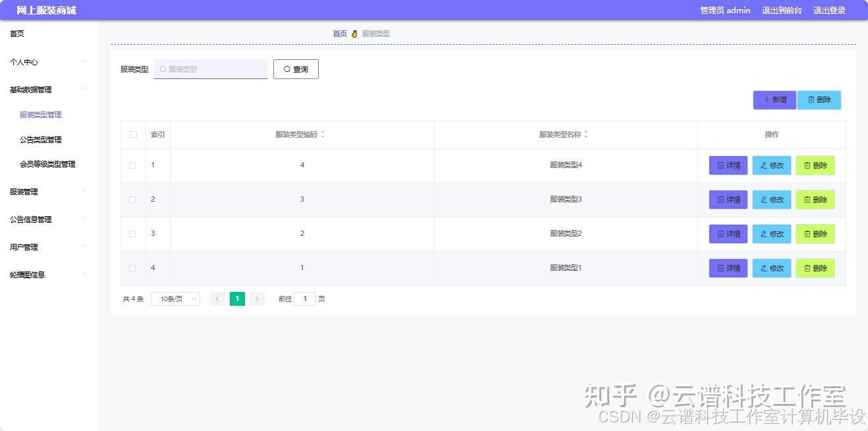The image size is (868, 431).
Task: View 详情 of row 服装类型2
Action: (x=728, y=234)
